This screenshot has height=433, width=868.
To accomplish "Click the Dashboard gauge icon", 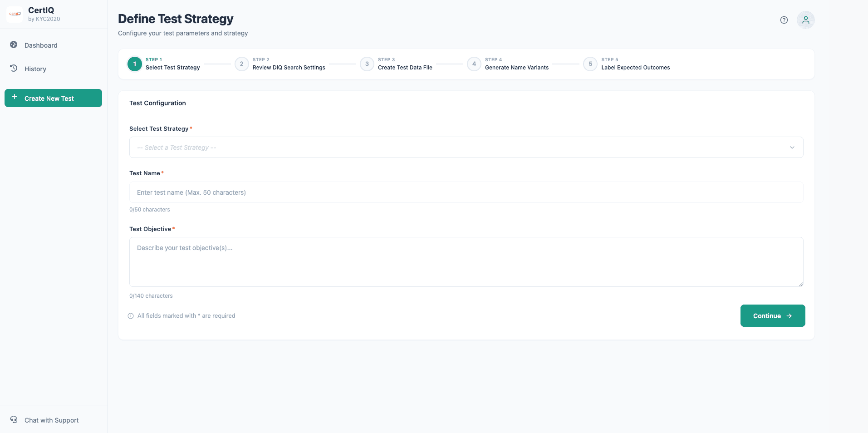I will (x=14, y=45).
